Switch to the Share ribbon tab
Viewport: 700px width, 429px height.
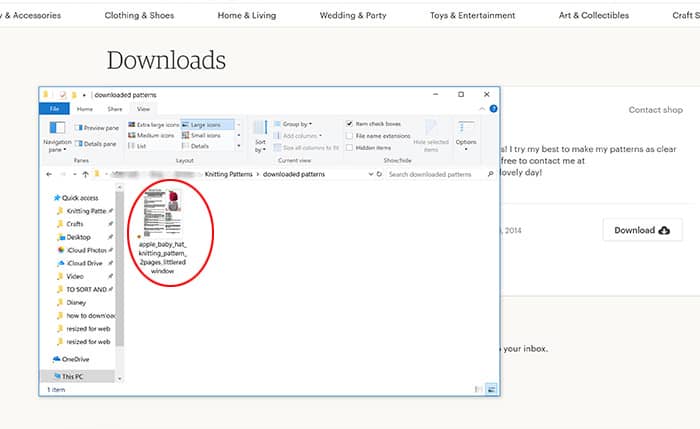tap(115, 109)
